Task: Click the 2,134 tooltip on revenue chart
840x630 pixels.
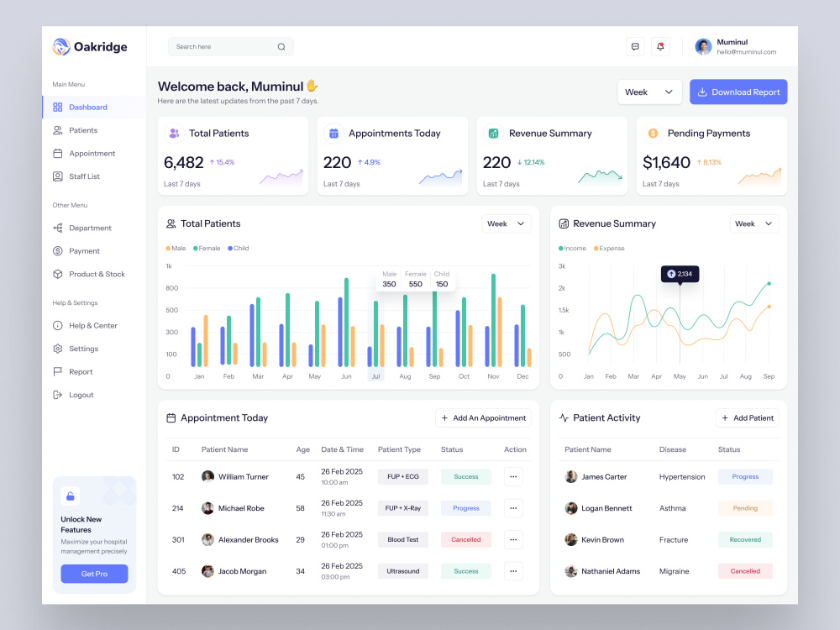Action: click(680, 274)
